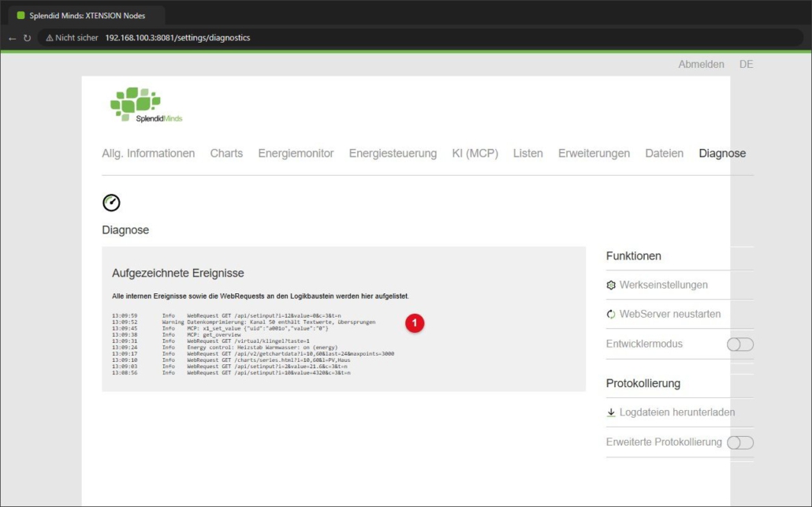
Task: Click Logdateien herunterladen
Action: point(677,412)
